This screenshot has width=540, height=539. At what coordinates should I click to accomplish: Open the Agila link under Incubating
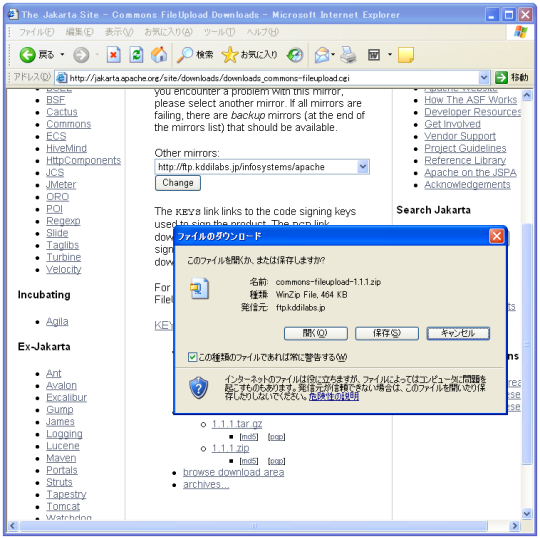coord(57,322)
